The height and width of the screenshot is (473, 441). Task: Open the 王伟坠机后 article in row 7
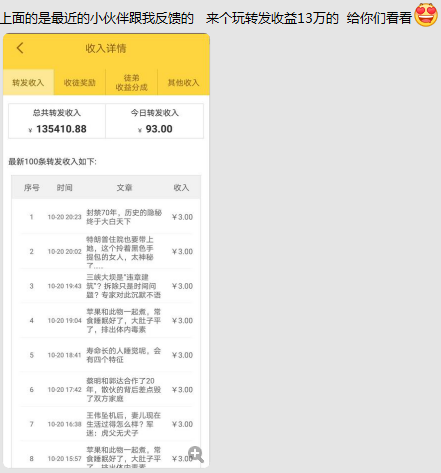click(124, 424)
